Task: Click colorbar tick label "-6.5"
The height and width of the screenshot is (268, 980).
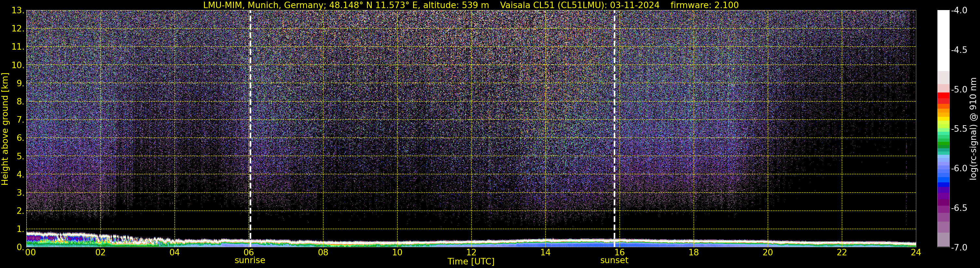Action: [x=959, y=208]
